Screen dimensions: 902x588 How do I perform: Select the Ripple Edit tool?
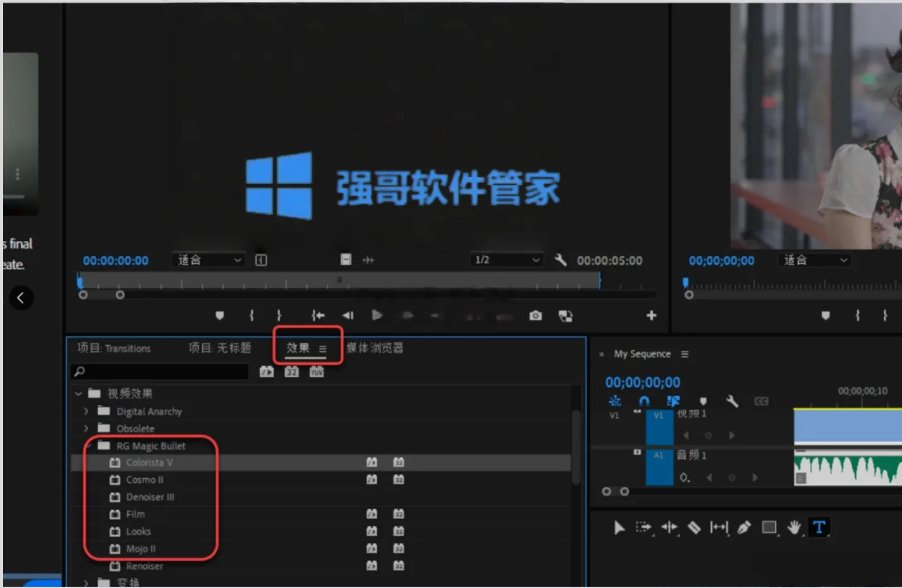pos(669,527)
